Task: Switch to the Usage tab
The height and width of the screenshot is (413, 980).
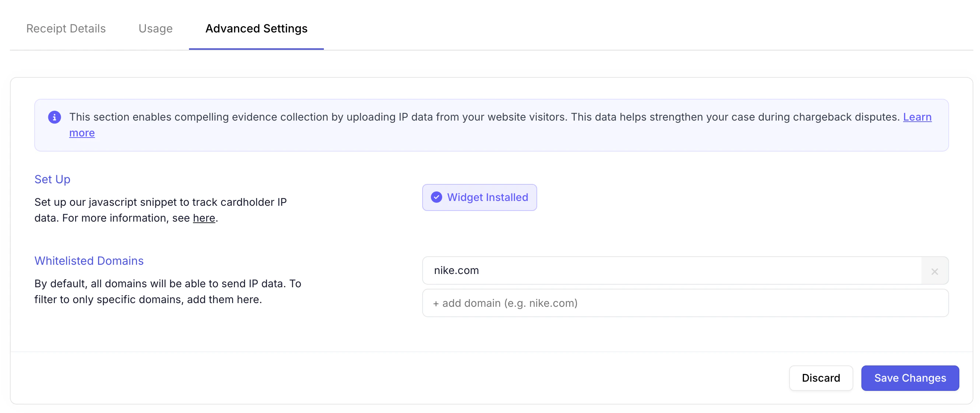Action: click(155, 28)
